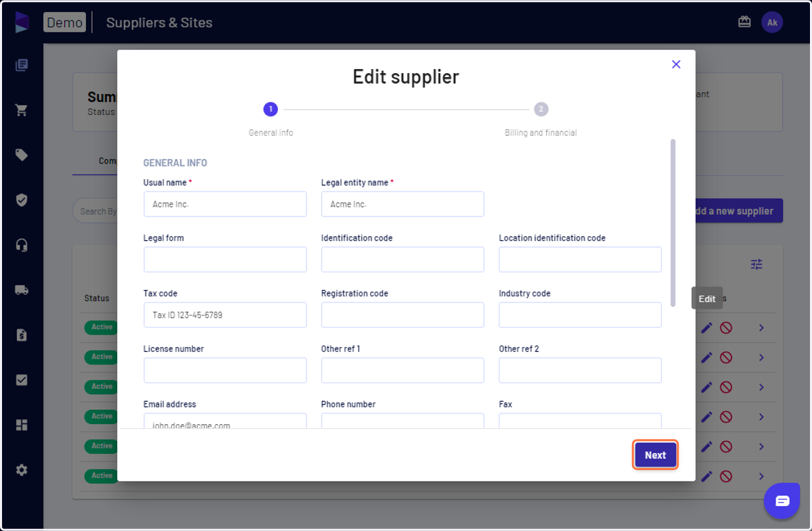Open the table filter settings icon
Viewport: 812px width, 531px height.
(757, 264)
